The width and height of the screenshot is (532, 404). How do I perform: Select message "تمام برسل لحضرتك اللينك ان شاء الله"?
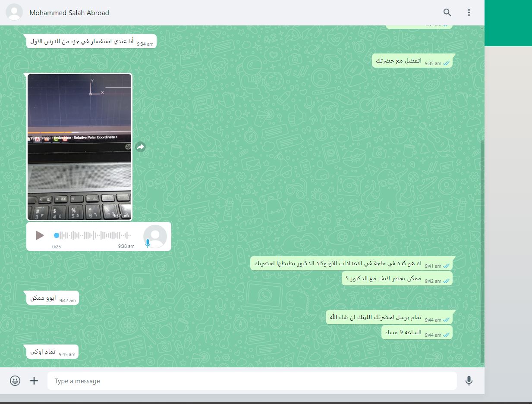389,317
